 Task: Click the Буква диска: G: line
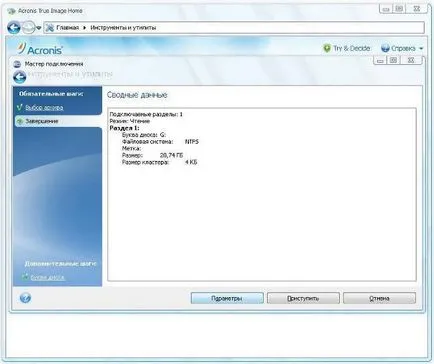click(x=144, y=135)
